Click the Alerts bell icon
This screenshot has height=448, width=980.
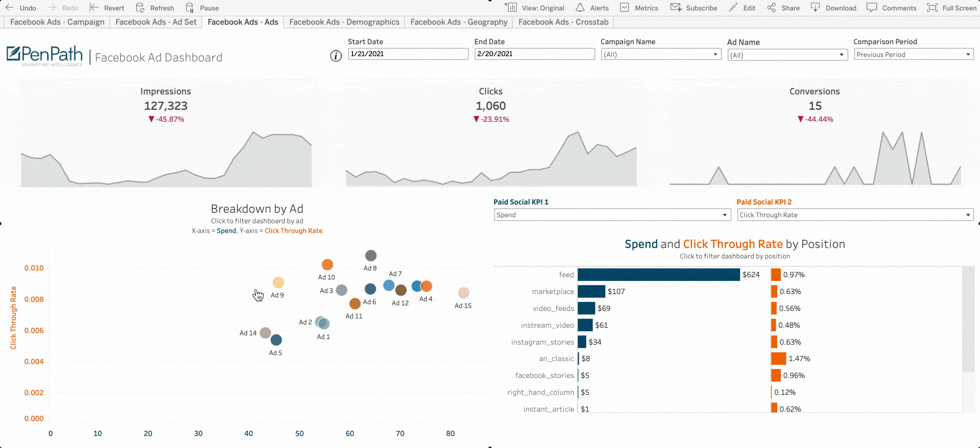(x=580, y=8)
